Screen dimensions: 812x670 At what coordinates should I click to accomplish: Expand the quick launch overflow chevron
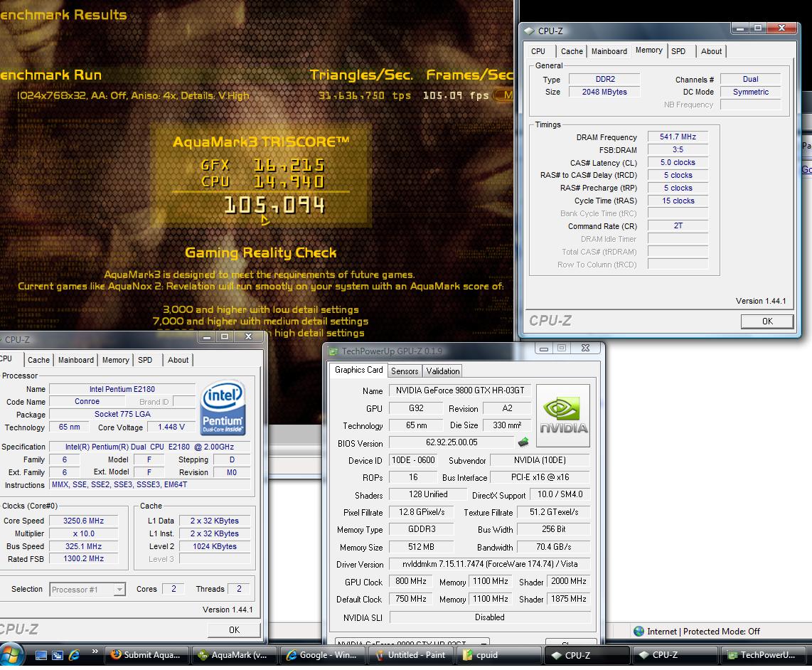click(x=95, y=651)
